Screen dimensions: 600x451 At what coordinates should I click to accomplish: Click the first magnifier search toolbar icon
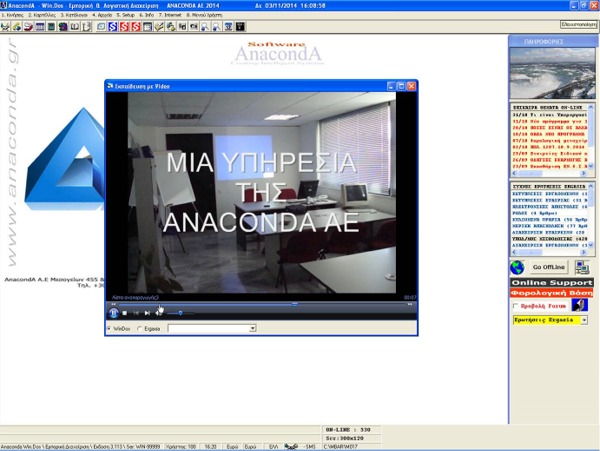tap(205, 26)
